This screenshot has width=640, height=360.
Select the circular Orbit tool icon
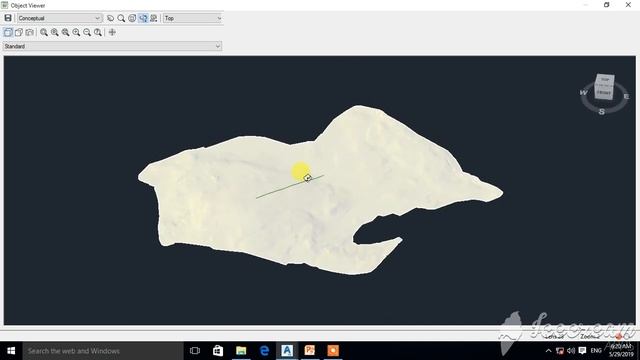(x=132, y=18)
